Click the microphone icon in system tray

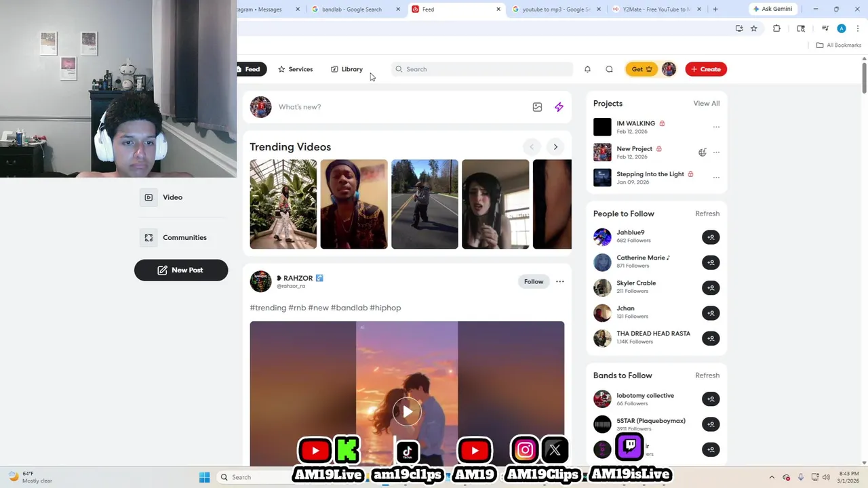(x=801, y=477)
